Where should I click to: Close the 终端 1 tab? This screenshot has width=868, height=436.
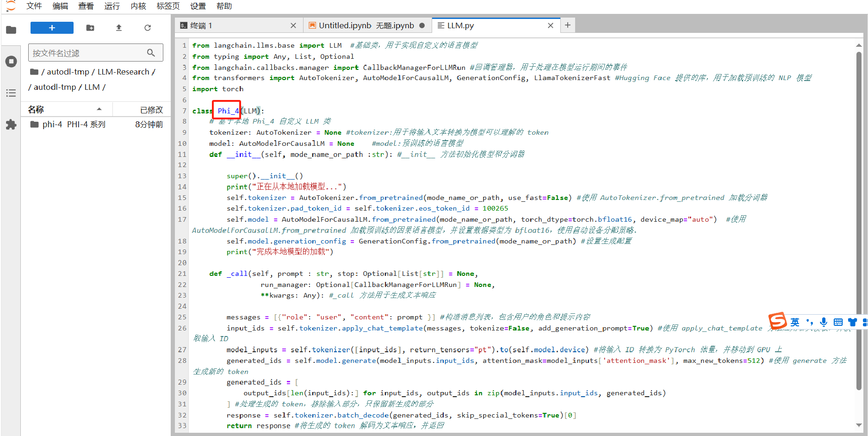coord(293,25)
